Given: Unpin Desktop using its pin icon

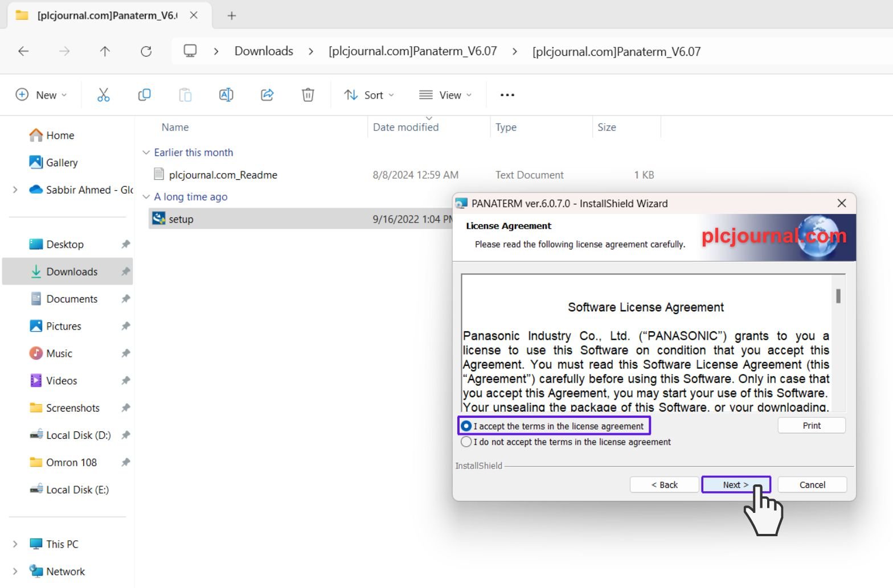Looking at the screenshot, I should [125, 244].
